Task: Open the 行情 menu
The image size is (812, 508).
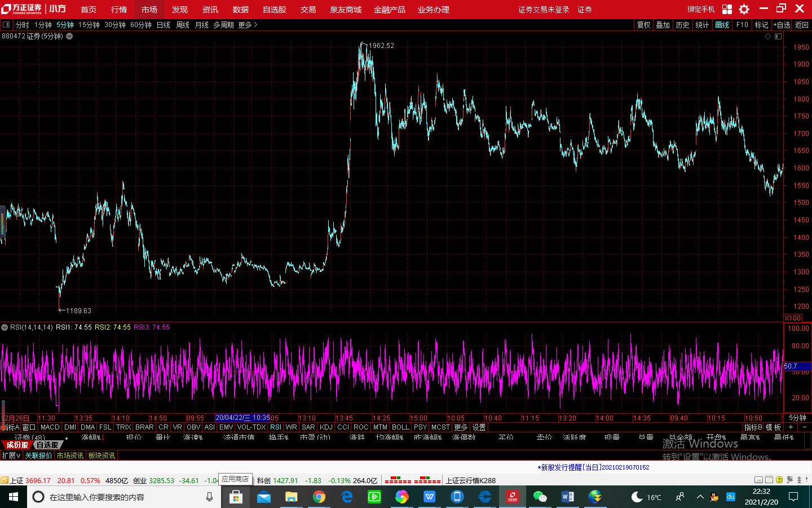Action: pos(119,10)
